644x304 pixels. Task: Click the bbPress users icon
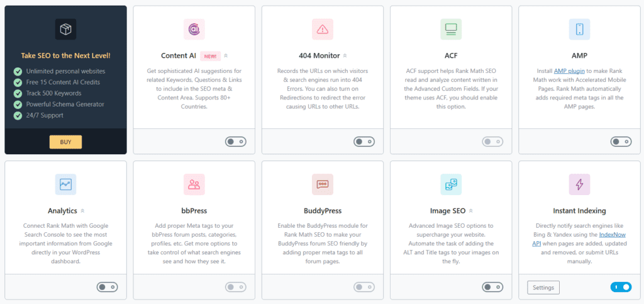point(194,184)
